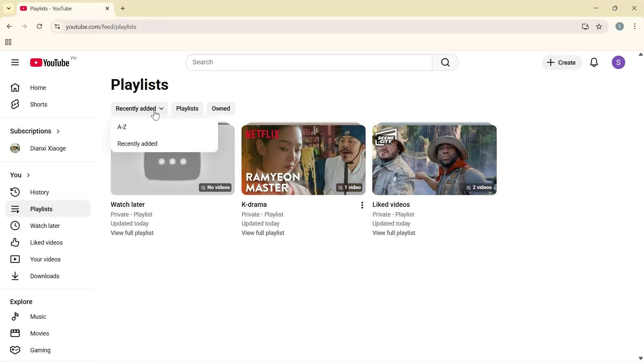Open Watch later in the sidebar
Screen dimensions: 644x362
[45, 226]
